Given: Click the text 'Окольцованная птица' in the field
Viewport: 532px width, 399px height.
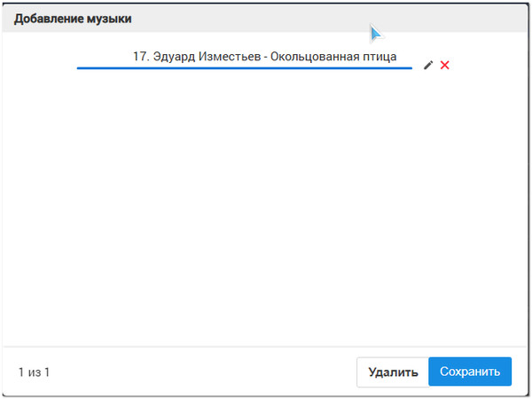Looking at the screenshot, I should [333, 57].
